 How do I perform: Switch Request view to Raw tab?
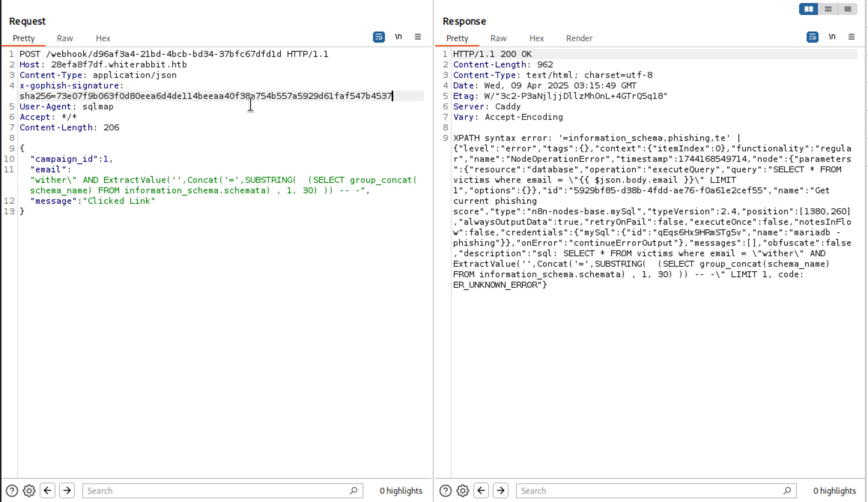click(x=65, y=38)
